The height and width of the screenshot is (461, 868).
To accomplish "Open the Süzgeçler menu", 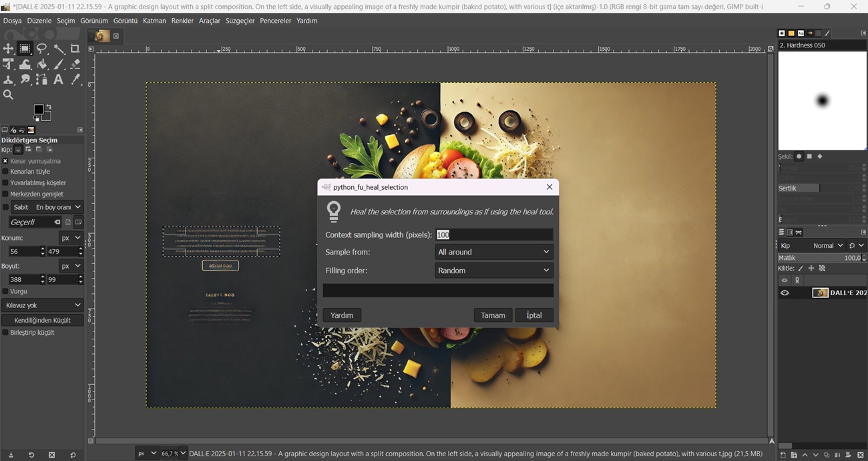I will point(240,21).
